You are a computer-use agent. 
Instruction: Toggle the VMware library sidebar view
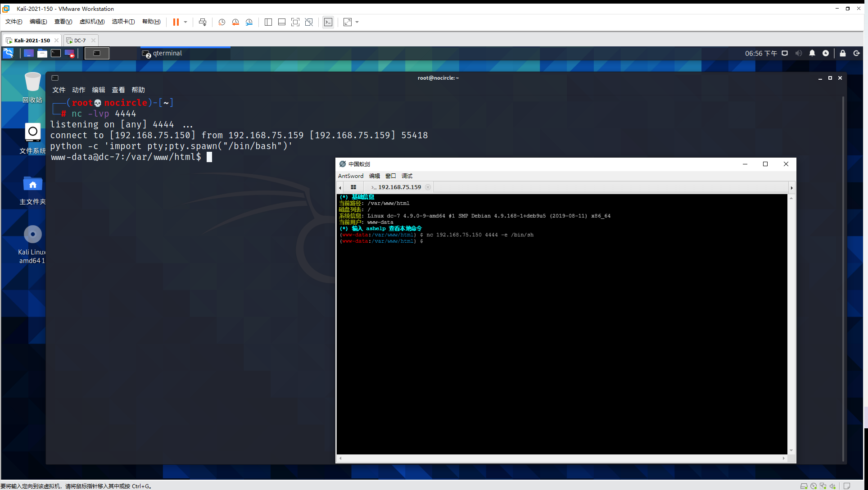(x=268, y=22)
